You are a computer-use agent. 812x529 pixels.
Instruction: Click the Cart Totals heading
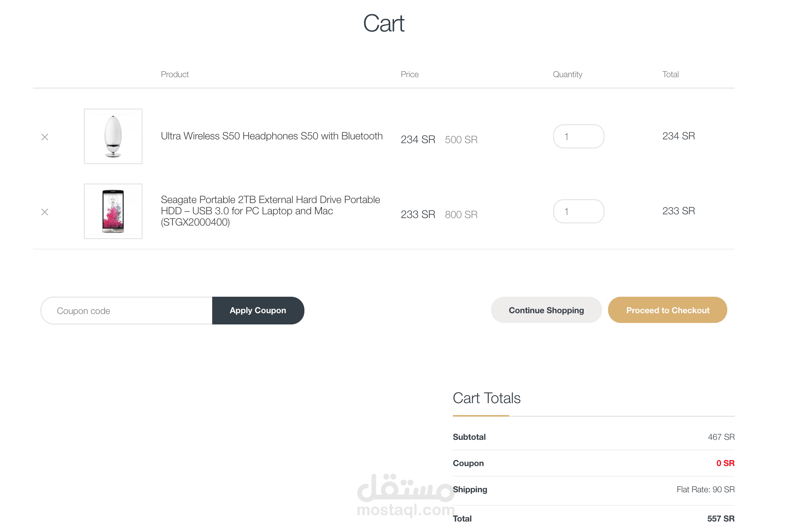pyautogui.click(x=486, y=398)
